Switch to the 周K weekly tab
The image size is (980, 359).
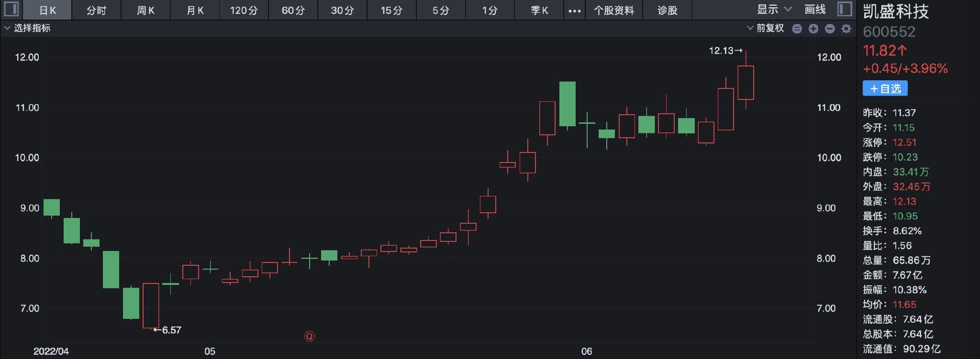tap(145, 10)
